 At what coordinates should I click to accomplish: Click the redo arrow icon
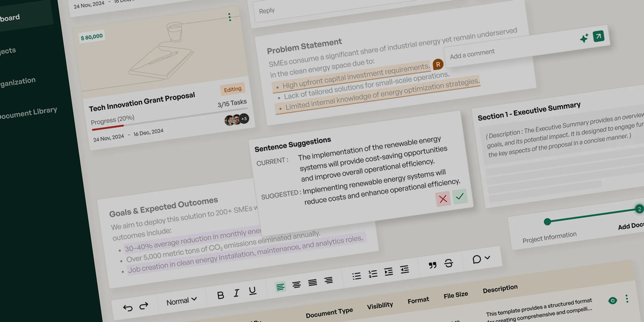coord(144,306)
